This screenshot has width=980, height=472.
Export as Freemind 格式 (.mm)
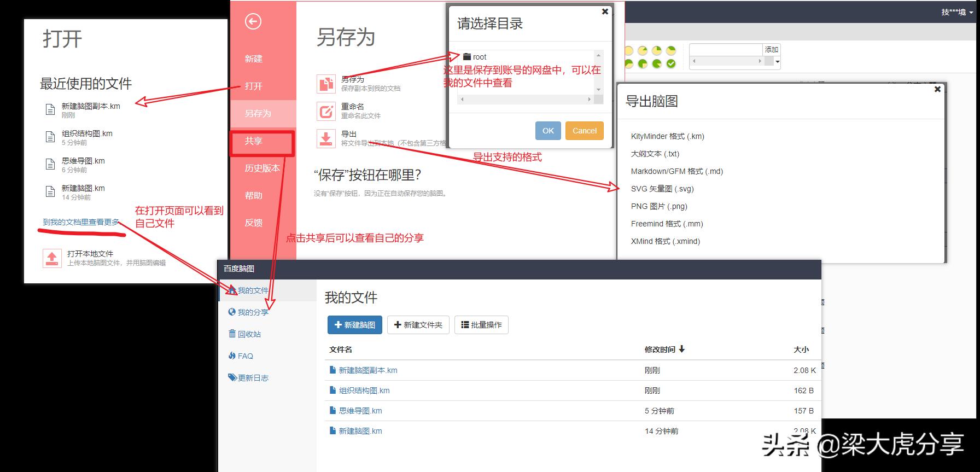[667, 224]
